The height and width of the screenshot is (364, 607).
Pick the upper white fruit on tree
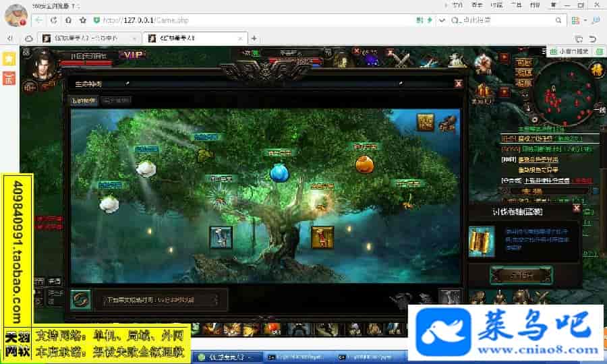146,169
